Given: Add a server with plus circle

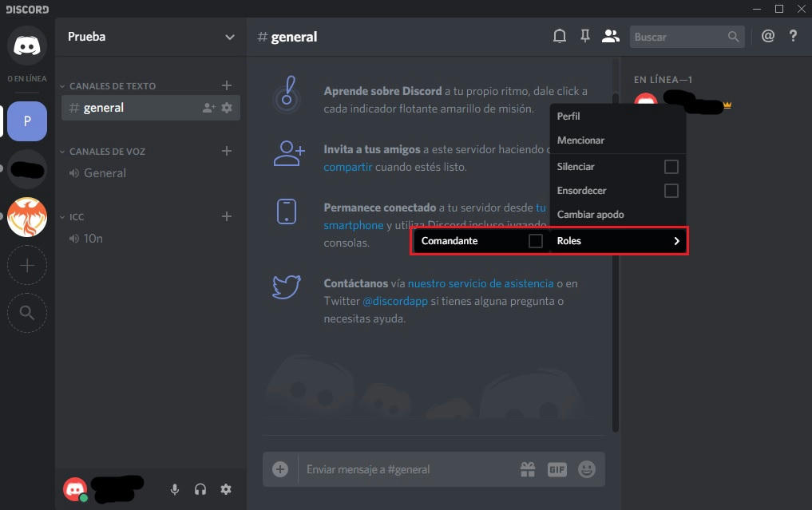Looking at the screenshot, I should (27, 265).
